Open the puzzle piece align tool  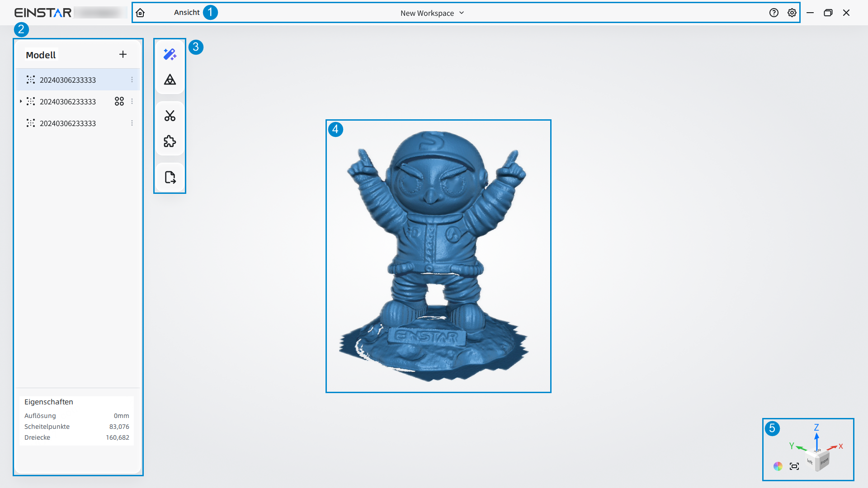(170, 141)
